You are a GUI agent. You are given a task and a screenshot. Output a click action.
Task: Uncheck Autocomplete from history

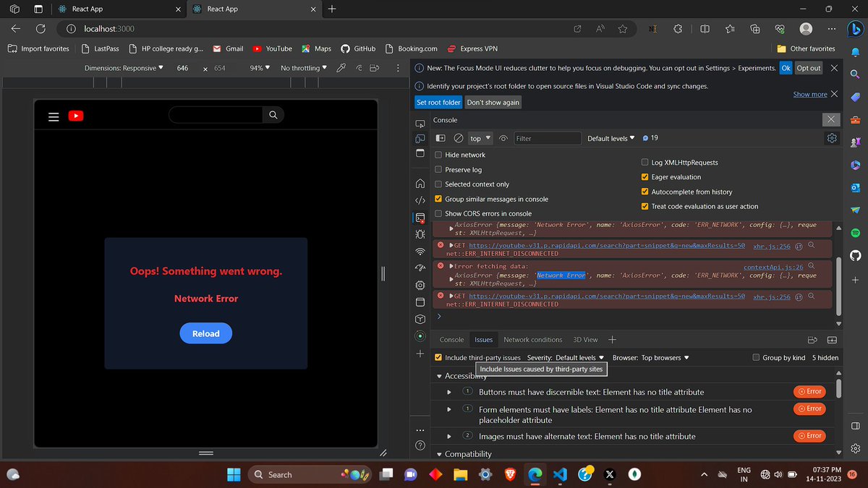pos(645,192)
